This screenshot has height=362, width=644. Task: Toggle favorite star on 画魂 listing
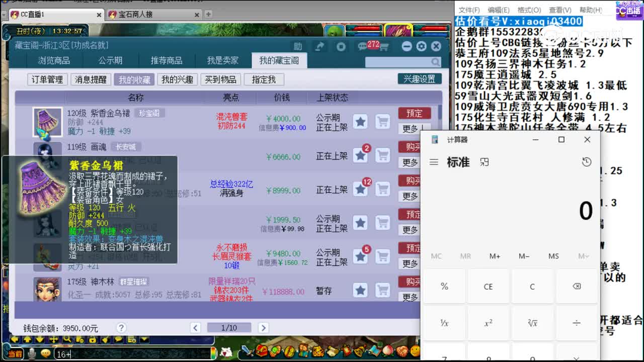[x=360, y=155]
